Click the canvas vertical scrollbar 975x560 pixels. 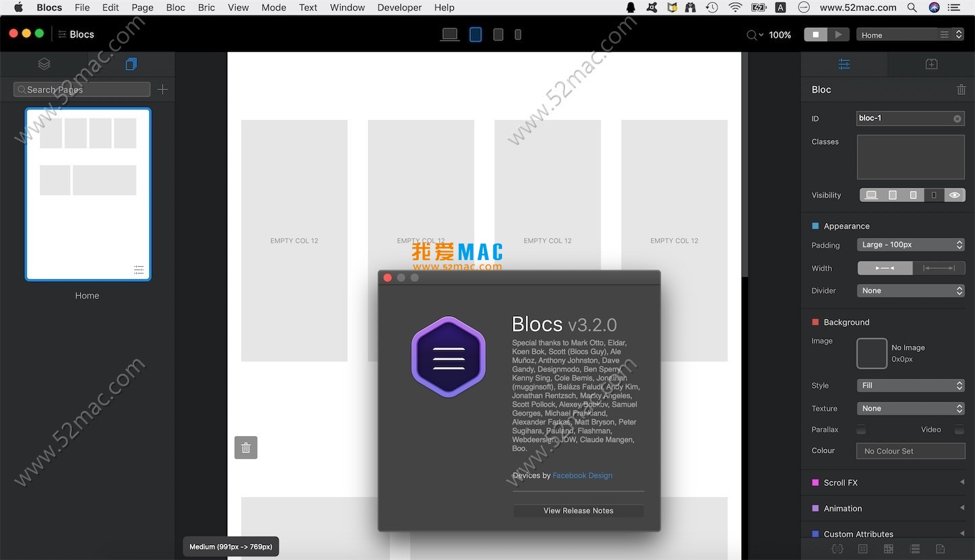[x=745, y=165]
